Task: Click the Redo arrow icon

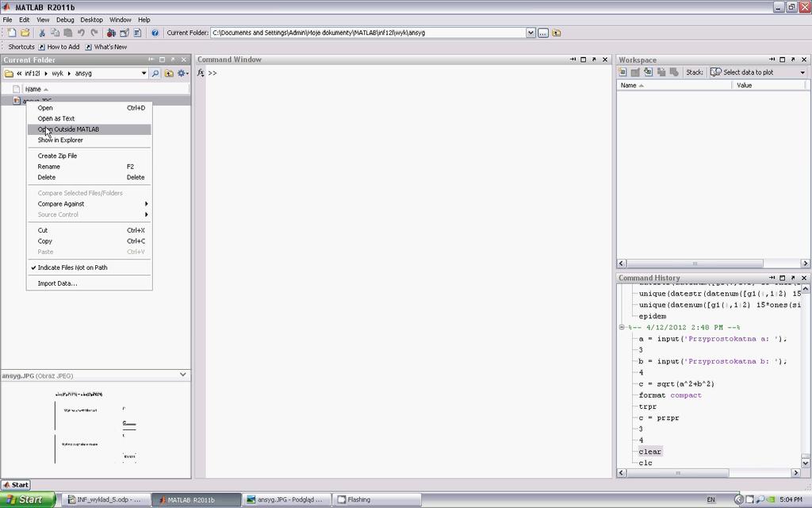Action: click(94, 33)
